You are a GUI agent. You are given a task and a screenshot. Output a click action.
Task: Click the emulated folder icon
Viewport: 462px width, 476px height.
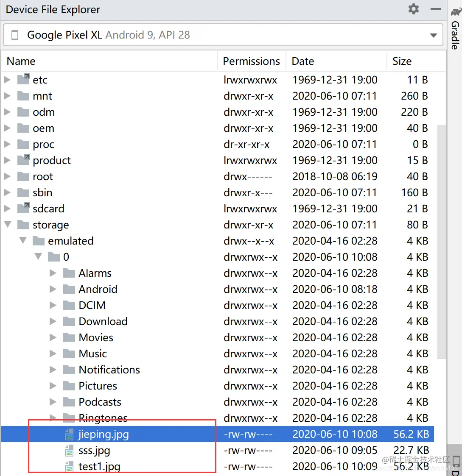[39, 241]
